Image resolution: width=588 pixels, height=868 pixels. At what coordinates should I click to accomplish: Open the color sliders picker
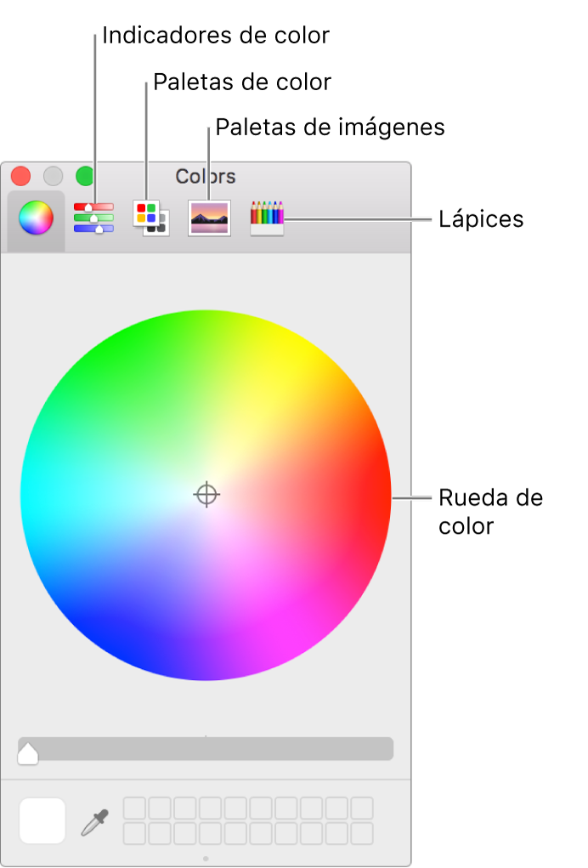(x=93, y=218)
